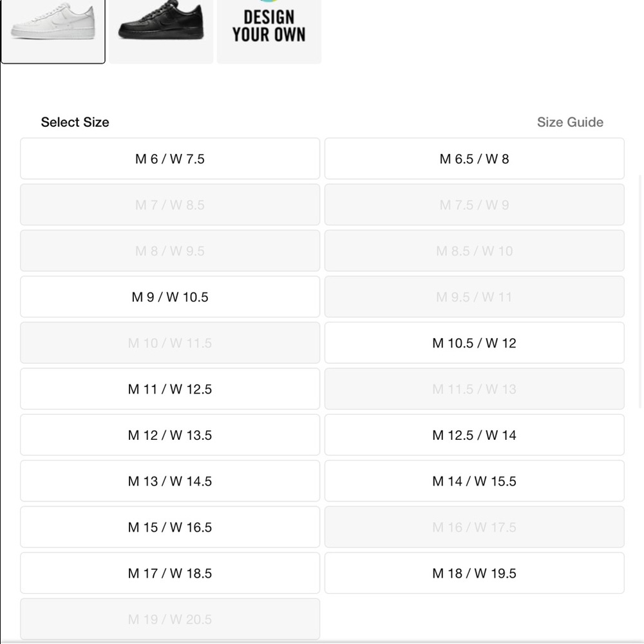644x644 pixels.
Task: Click the grayed-out M 16 / W 17.5 size
Action: 474,527
